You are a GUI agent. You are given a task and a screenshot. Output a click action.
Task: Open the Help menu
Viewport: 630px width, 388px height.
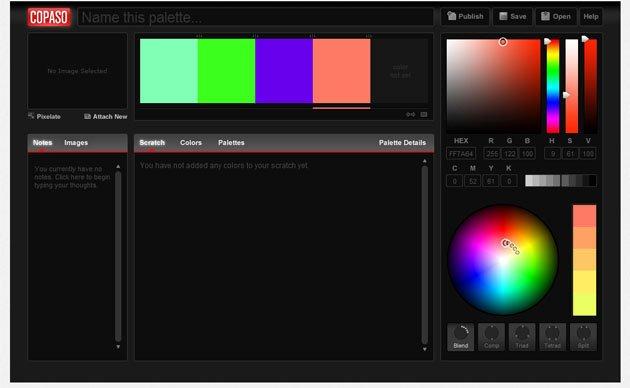pos(591,16)
